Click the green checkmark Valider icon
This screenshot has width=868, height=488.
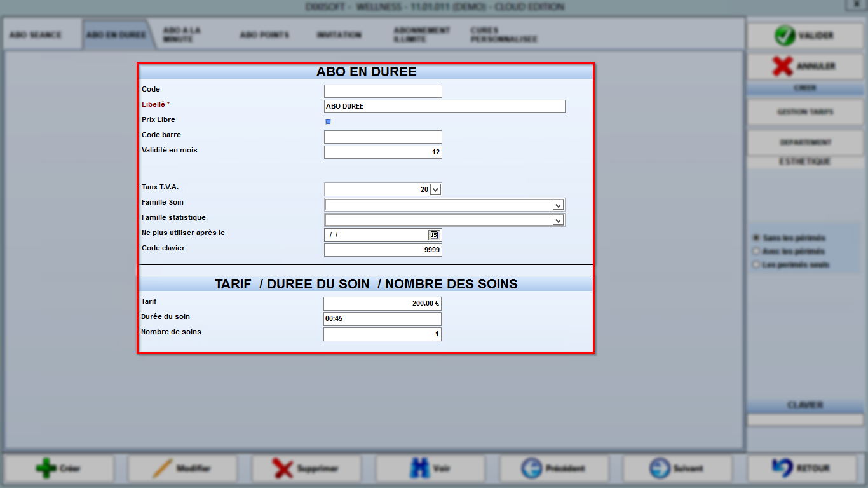pyautogui.click(x=785, y=36)
